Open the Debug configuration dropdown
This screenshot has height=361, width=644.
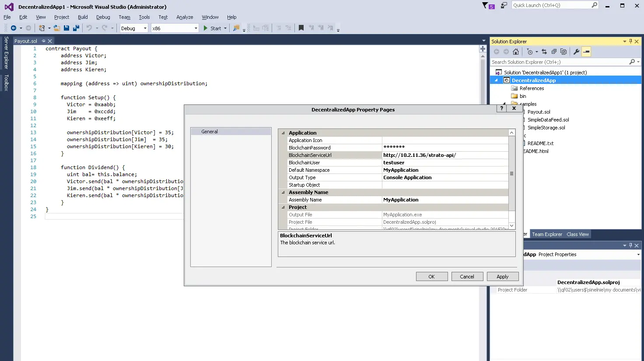[145, 28]
